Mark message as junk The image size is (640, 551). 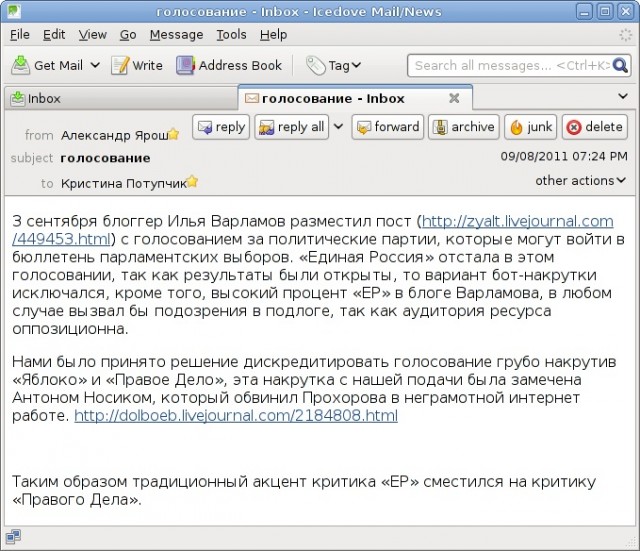click(531, 127)
